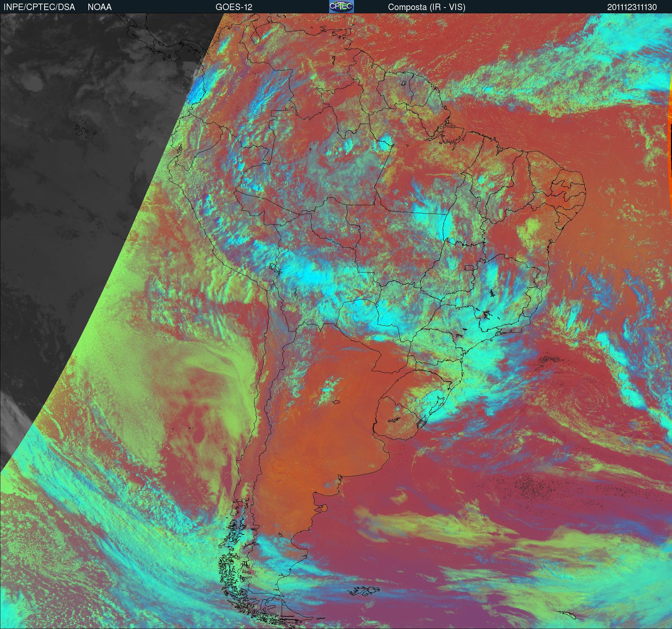
Task: Click the Composta (IR - VIS) title
Action: pyautogui.click(x=427, y=7)
